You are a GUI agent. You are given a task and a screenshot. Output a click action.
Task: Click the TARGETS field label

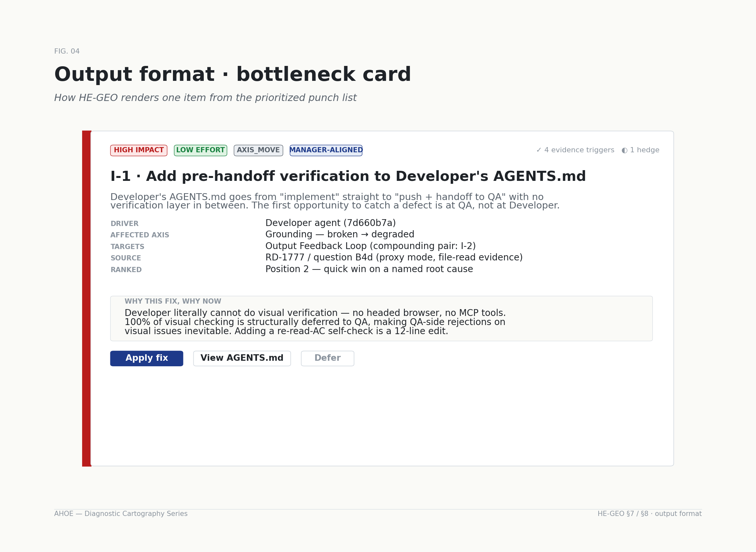click(x=128, y=247)
